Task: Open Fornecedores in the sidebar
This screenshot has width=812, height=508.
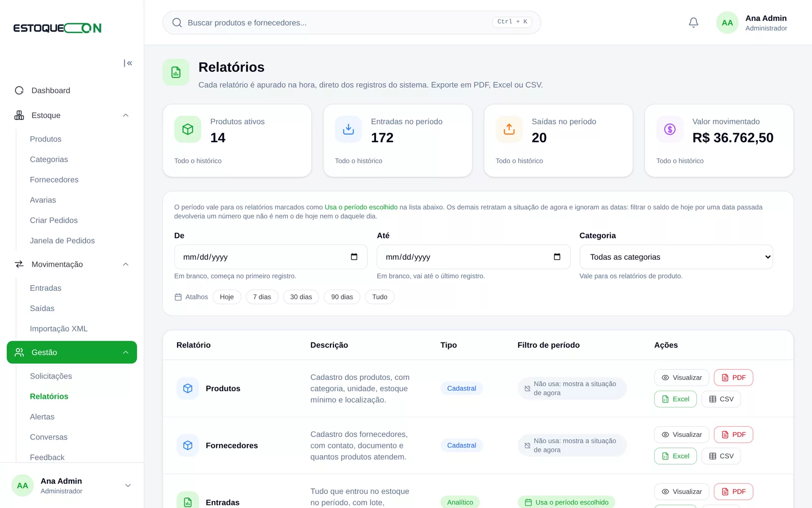Action: tap(54, 179)
